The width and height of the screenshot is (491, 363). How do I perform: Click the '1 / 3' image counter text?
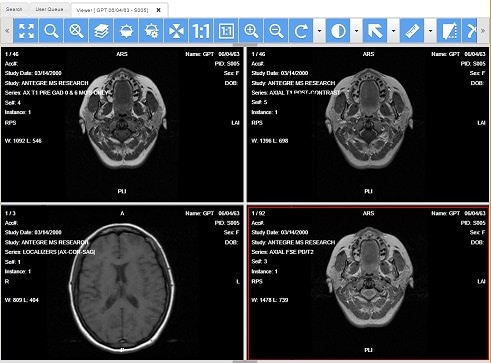point(10,213)
